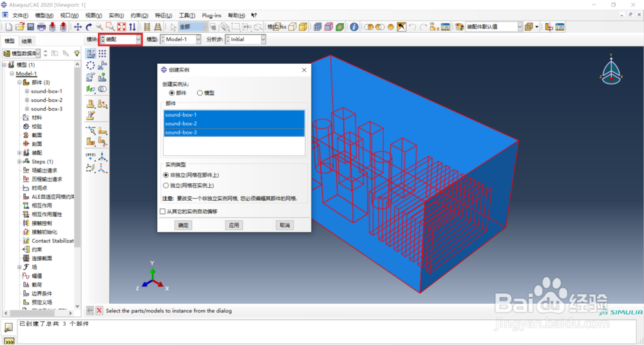Click the Create Instance tool
Image resolution: width=644 pixels, height=345 pixels.
(x=91, y=53)
